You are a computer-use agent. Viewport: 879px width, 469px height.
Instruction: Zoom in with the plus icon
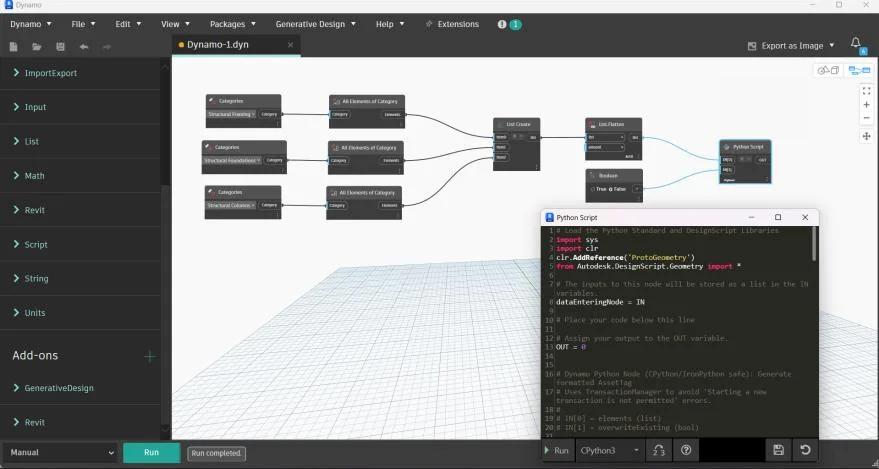tap(866, 105)
